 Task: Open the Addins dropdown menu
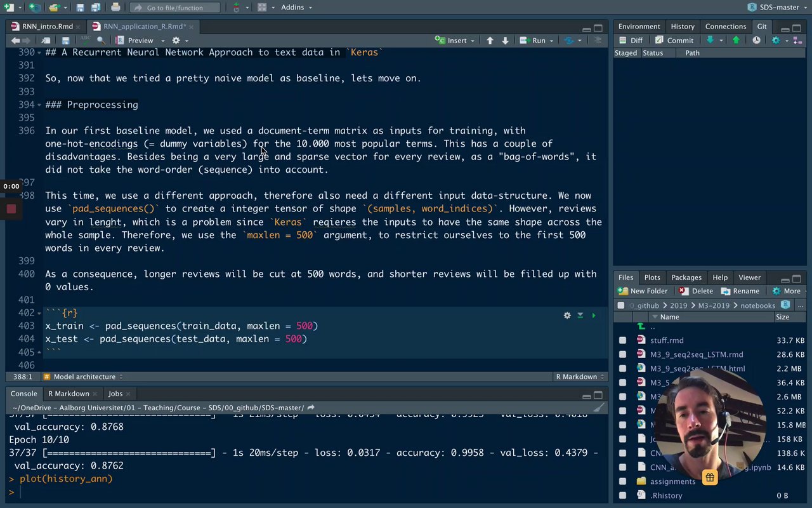296,8
